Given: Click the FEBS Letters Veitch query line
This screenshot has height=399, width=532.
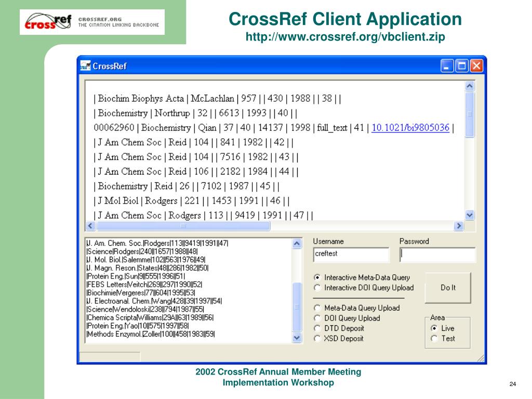Looking at the screenshot, I should click(x=144, y=284).
